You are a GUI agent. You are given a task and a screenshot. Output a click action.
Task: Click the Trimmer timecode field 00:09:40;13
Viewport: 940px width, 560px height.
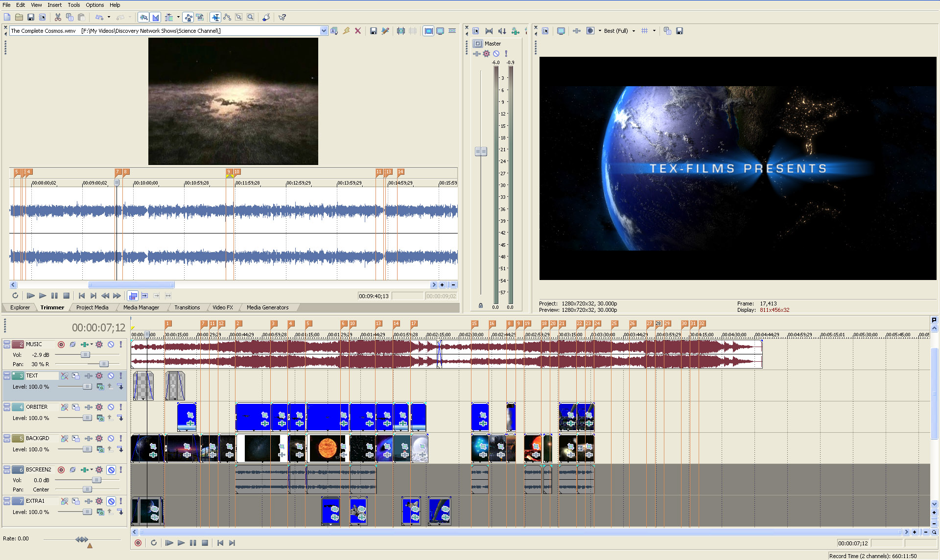(374, 296)
